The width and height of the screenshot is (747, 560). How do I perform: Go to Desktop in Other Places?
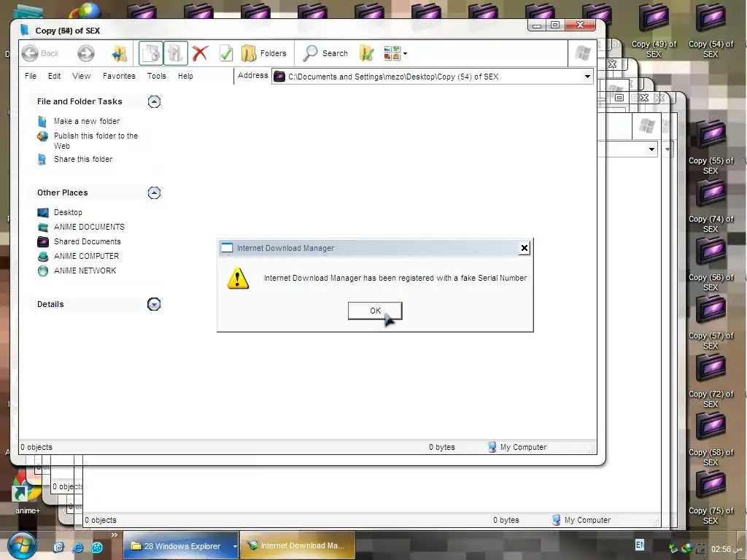point(68,212)
